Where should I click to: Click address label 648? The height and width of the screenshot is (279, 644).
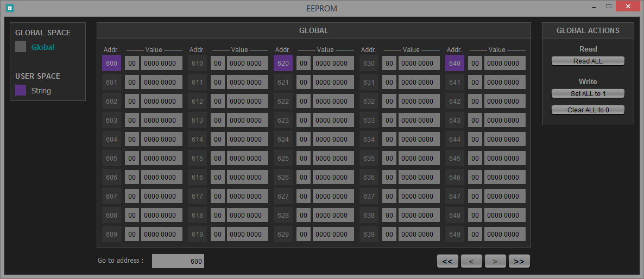(454, 215)
